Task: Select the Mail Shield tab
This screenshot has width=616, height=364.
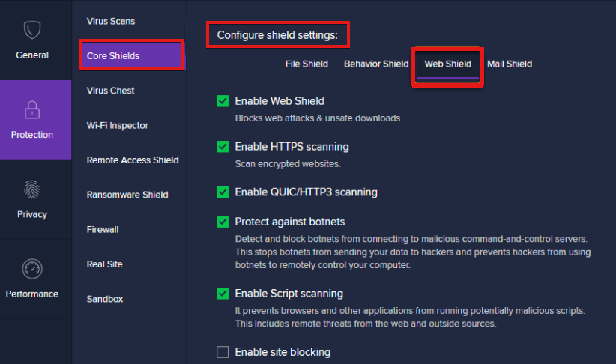Action: (x=510, y=64)
